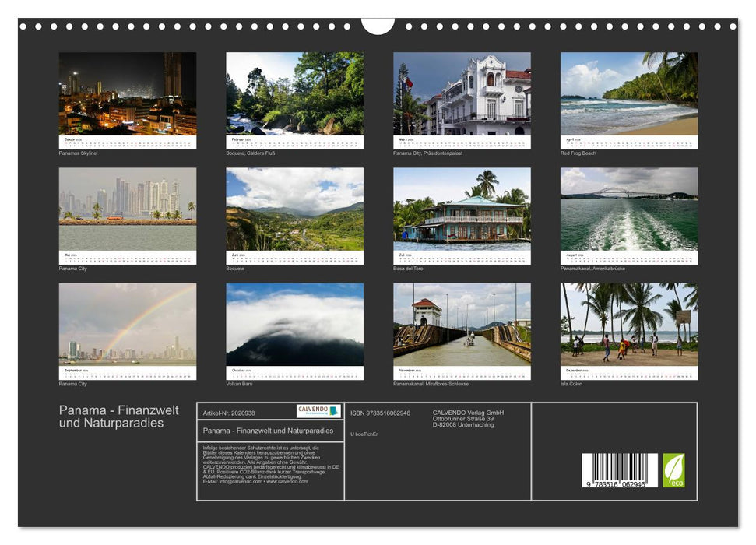Screen dimensions: 756x545
Task: Click the Artikel-Nr. 2020938 label
Action: coord(227,412)
